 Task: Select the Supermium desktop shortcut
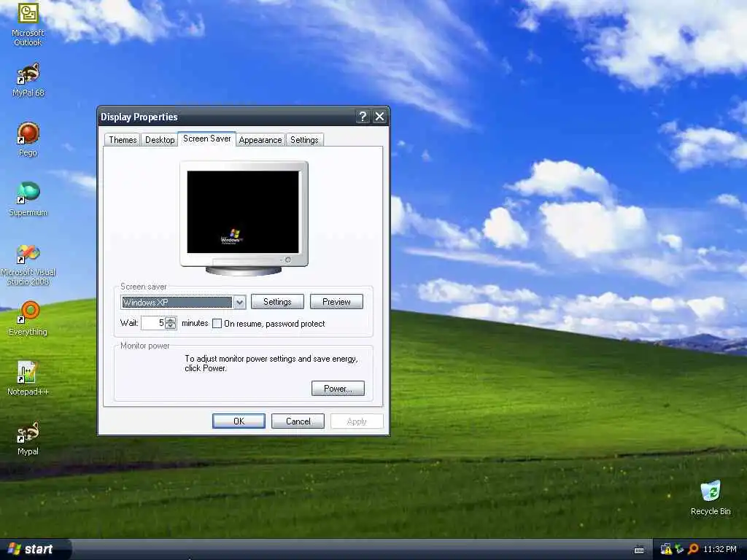click(x=28, y=199)
